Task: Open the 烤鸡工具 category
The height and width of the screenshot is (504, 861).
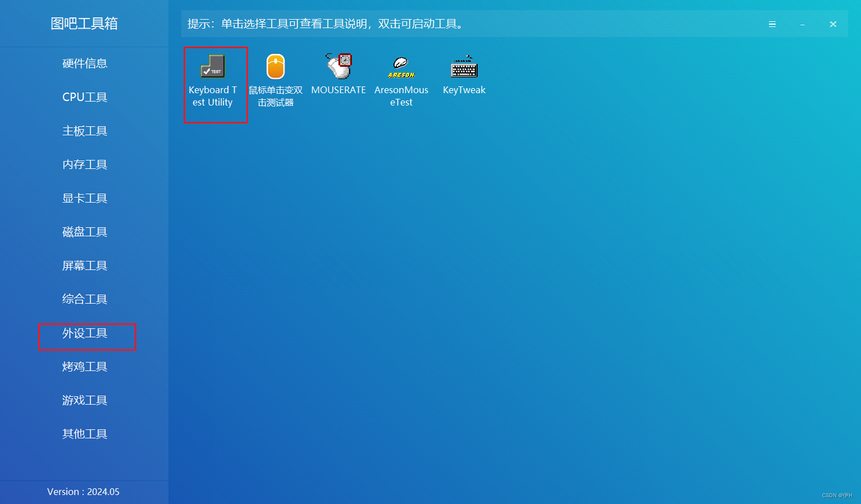Action: click(85, 366)
